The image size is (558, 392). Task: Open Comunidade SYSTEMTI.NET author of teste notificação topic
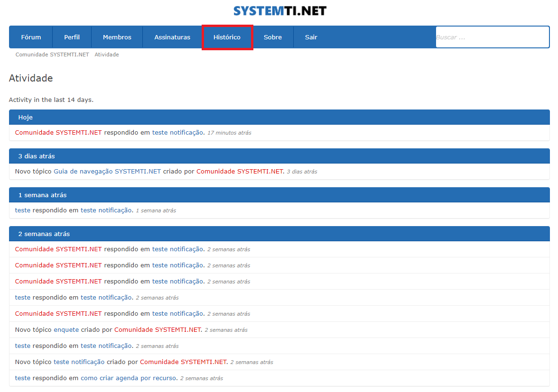coord(183,362)
